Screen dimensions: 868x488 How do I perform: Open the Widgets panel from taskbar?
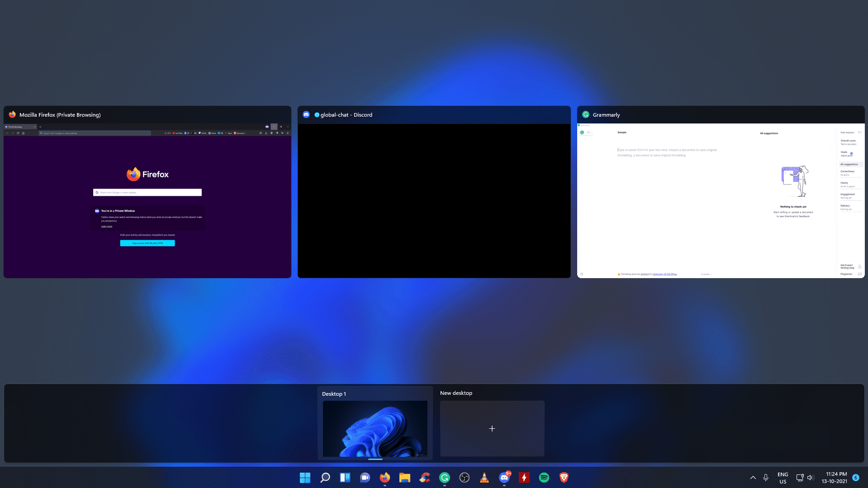(x=345, y=478)
